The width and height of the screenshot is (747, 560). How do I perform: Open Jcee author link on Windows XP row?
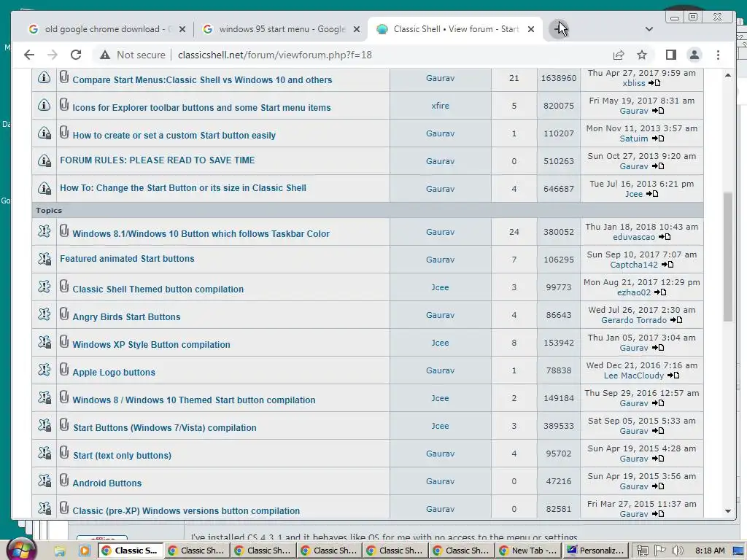440,343
